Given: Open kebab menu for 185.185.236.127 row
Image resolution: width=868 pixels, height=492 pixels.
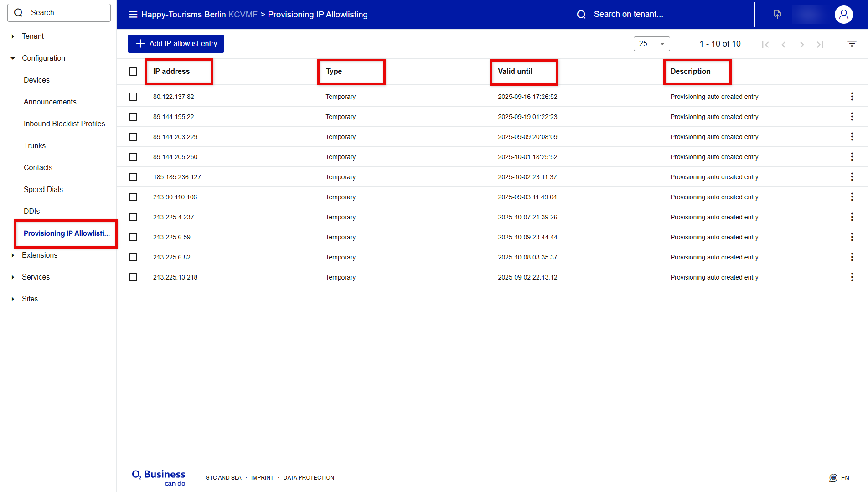Looking at the screenshot, I should click(x=852, y=177).
